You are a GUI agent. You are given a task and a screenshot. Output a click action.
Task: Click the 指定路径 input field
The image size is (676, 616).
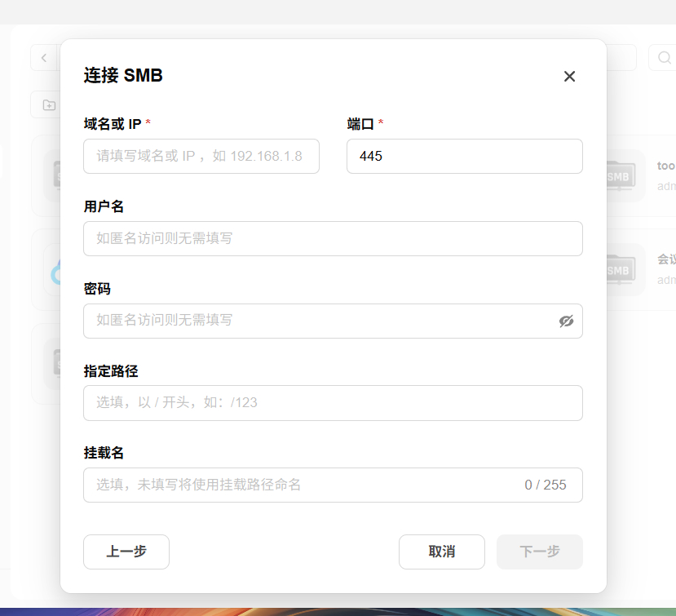pos(334,403)
